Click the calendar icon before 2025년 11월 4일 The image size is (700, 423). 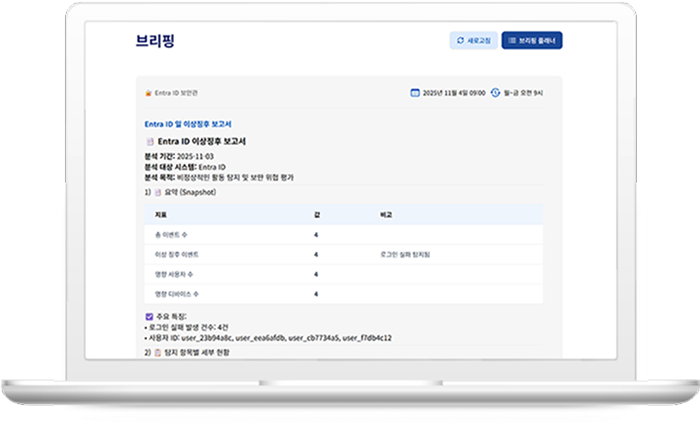point(415,93)
